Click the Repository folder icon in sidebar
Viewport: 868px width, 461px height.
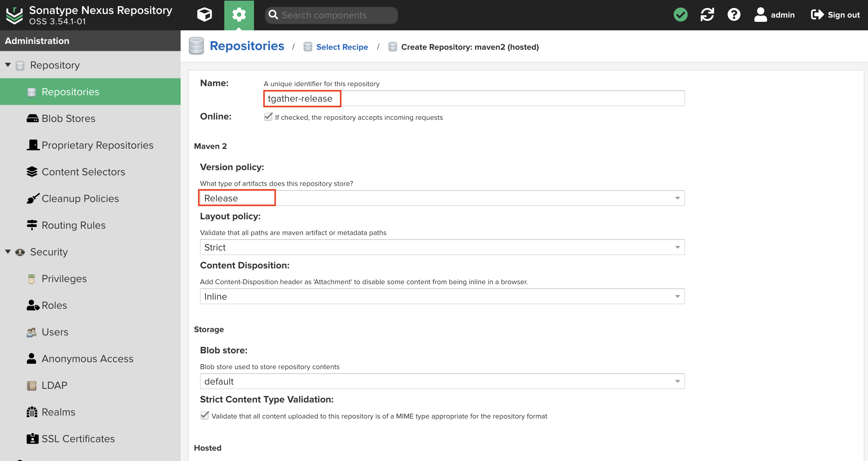(x=20, y=65)
